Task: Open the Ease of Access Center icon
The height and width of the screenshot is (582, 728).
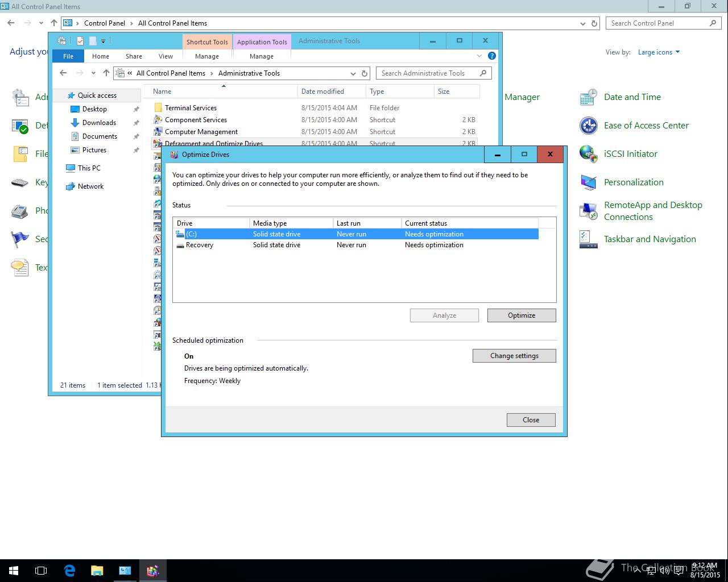Action: tap(588, 126)
